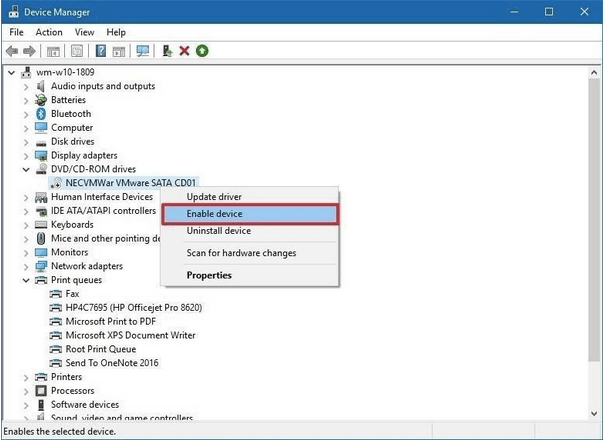Click the scrollbar down arrow
Screen dimensions: 605x442
(594, 414)
